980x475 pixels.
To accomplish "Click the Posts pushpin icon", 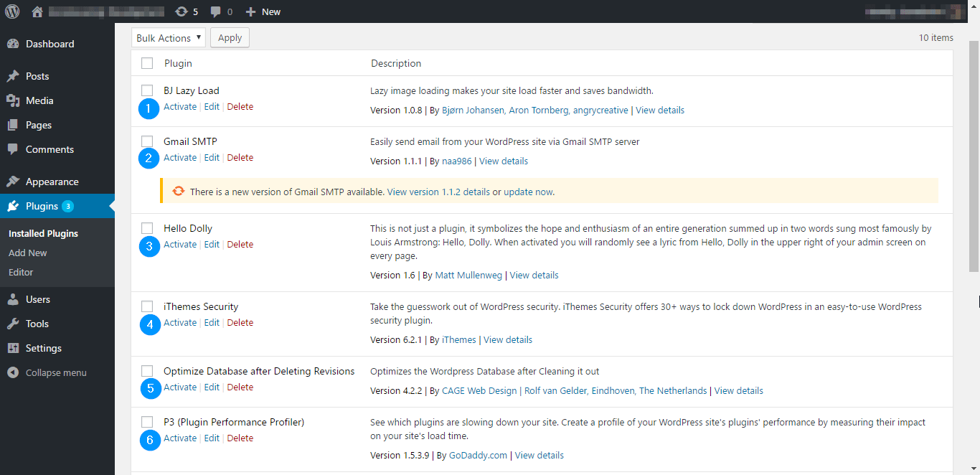I will tap(13, 76).
